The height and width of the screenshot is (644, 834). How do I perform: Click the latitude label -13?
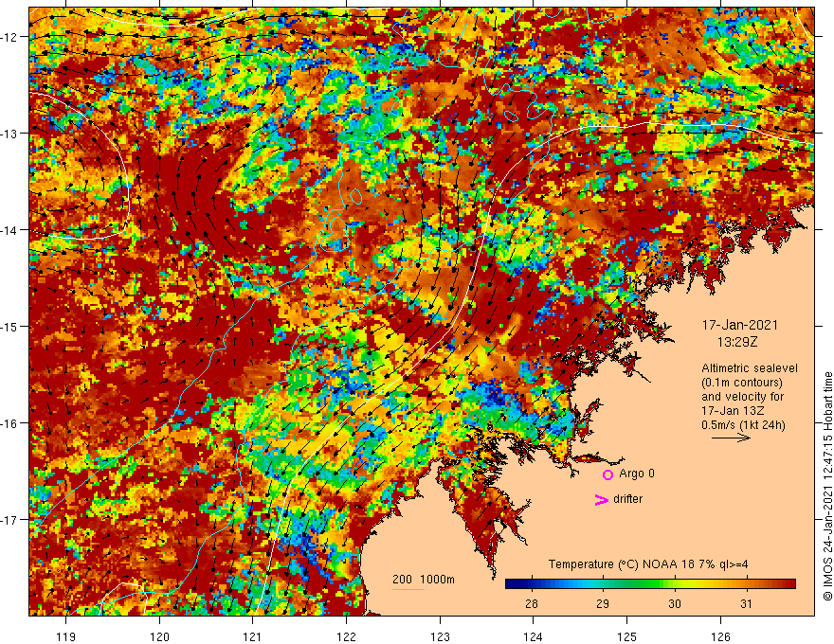tap(10, 134)
